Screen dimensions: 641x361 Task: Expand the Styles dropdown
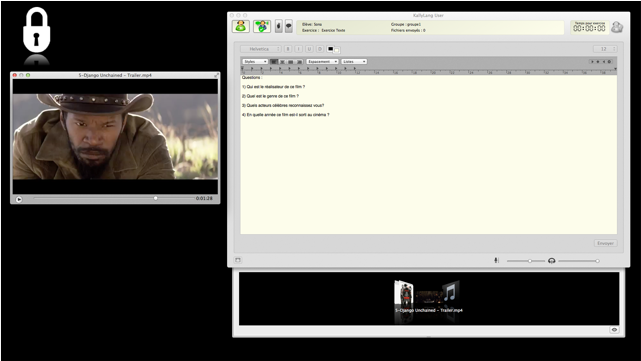click(255, 62)
